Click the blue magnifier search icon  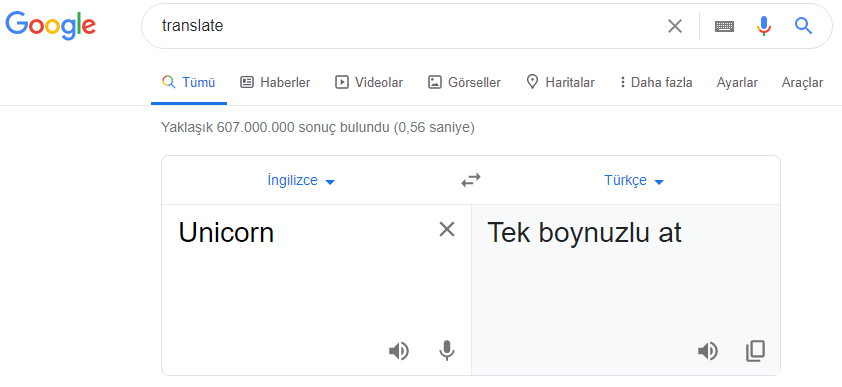point(803,25)
